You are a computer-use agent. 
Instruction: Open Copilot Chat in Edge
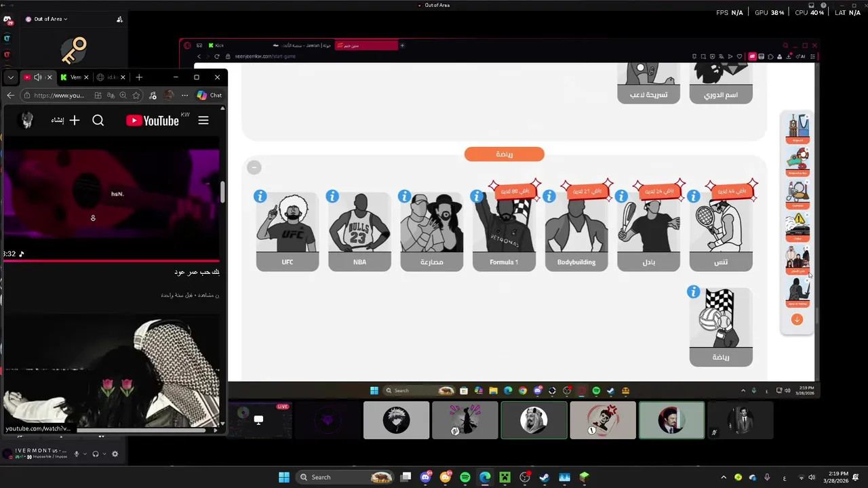[209, 96]
